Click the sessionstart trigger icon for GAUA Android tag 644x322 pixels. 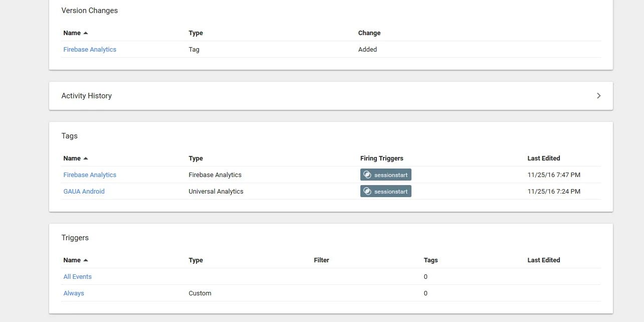(x=367, y=192)
